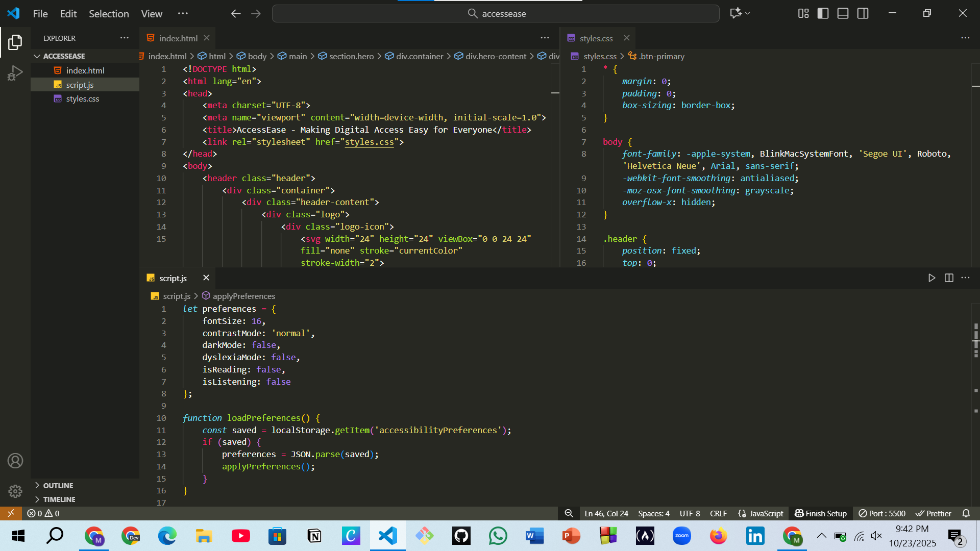
Task: Collapse the ACCESSEASE folder
Action: point(64,56)
